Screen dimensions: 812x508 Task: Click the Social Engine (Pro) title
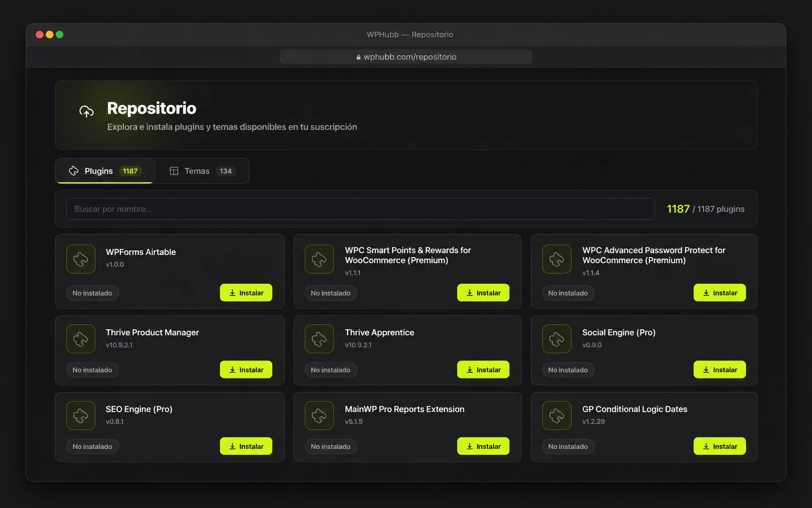tap(618, 332)
